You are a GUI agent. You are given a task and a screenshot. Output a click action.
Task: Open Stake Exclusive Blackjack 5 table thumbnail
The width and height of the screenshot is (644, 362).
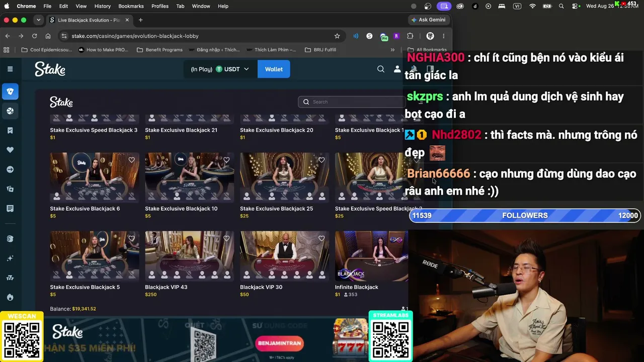click(95, 255)
